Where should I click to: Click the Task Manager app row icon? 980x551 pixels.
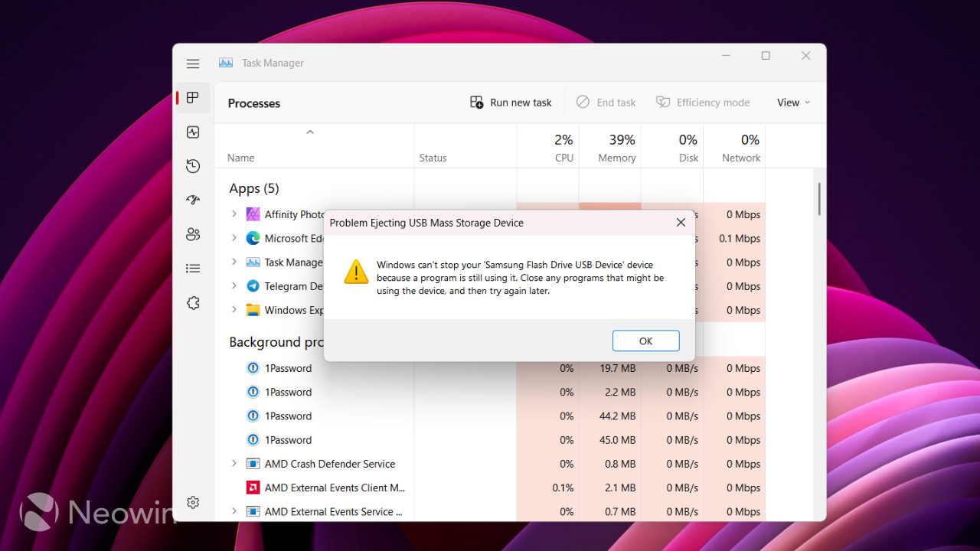[x=253, y=262]
